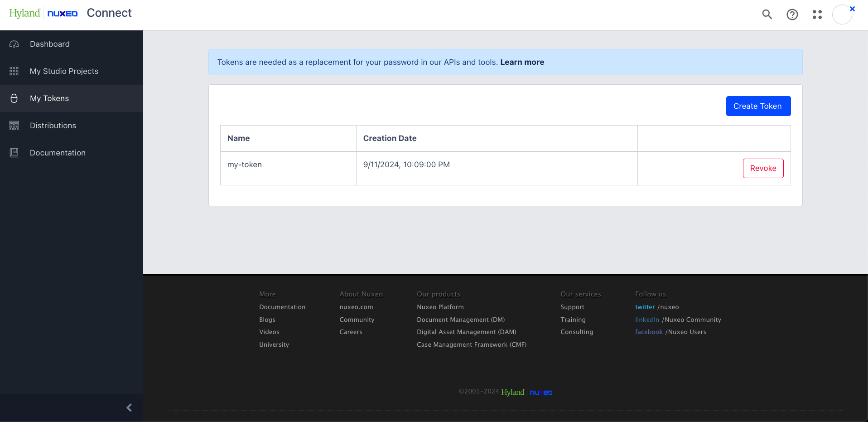The image size is (868, 422).
Task: Click the Creation Date column header
Action: pos(497,138)
